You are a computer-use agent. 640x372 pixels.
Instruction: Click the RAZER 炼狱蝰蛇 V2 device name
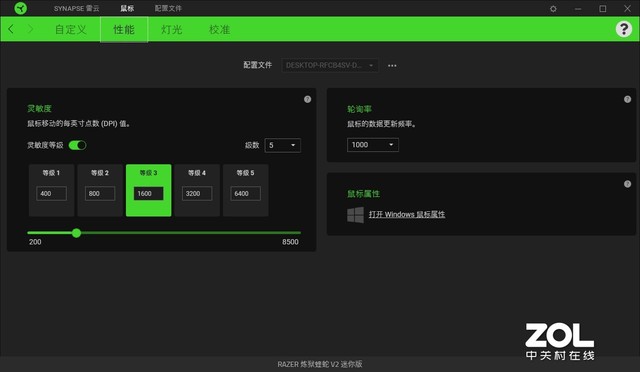coord(320,364)
